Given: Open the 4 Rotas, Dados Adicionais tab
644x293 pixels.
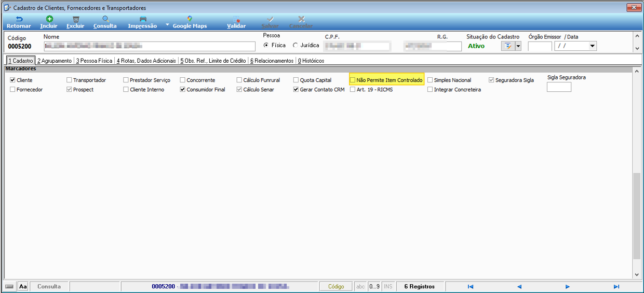Looking at the screenshot, I should click(146, 61).
